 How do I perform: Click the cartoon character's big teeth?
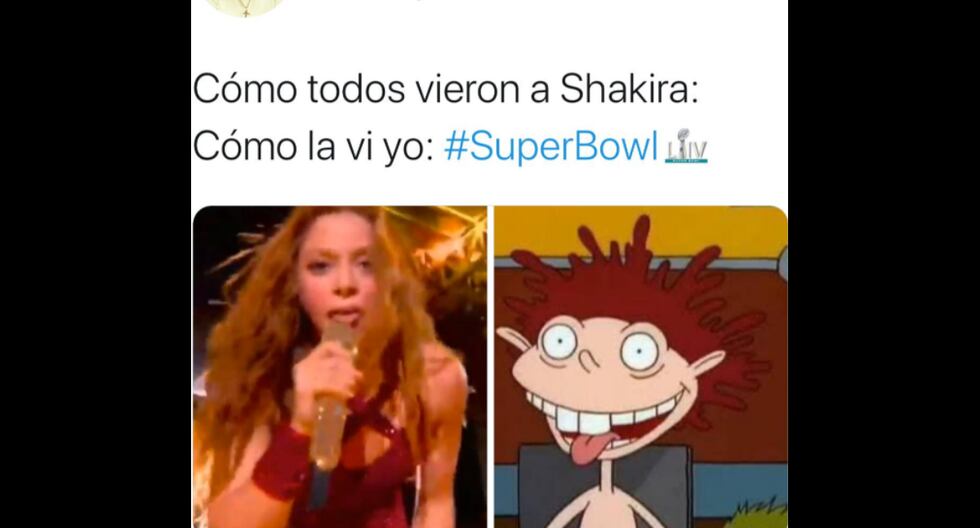pos(597,417)
